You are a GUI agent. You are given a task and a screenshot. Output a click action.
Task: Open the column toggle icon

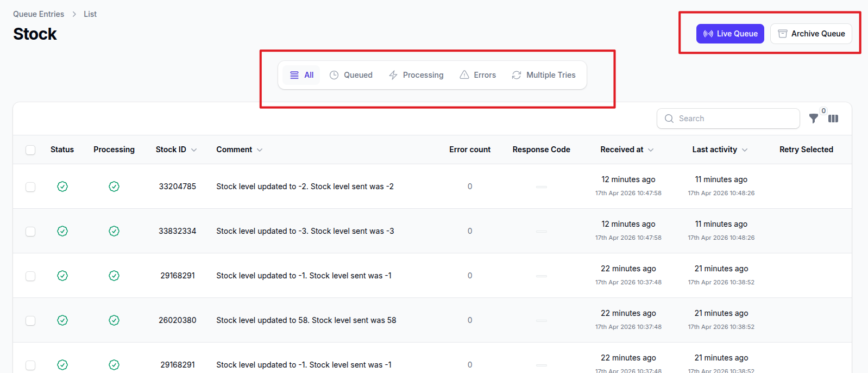pyautogui.click(x=833, y=119)
